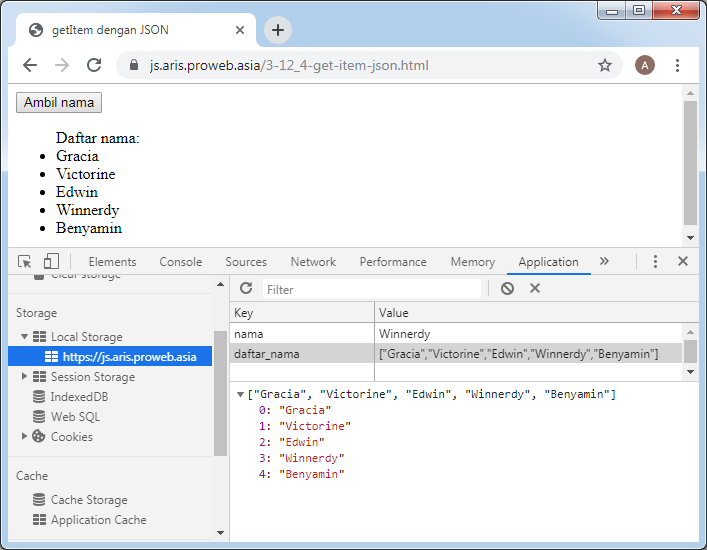Click the daftar_nama JSON array value cell

click(528, 354)
